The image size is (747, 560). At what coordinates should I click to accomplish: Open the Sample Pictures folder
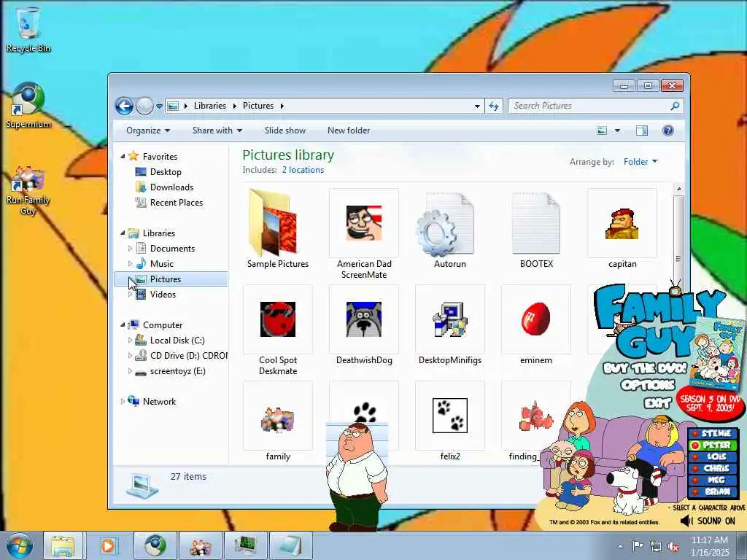278,230
